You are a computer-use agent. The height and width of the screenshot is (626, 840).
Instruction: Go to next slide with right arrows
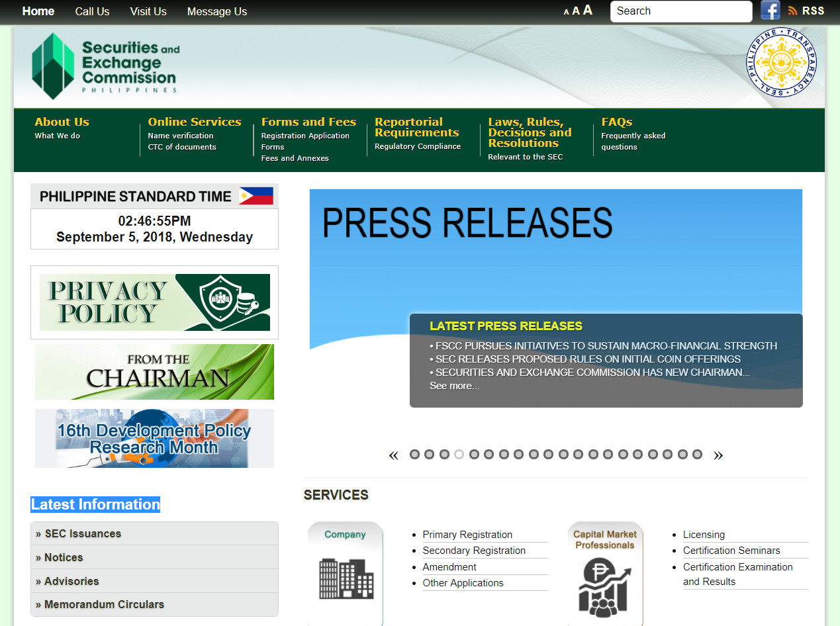click(x=718, y=455)
